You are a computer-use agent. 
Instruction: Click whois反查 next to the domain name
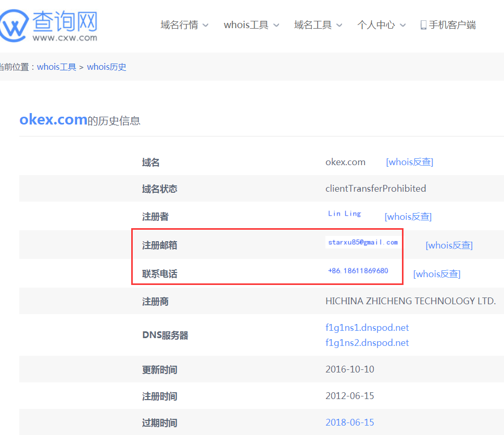(x=409, y=162)
